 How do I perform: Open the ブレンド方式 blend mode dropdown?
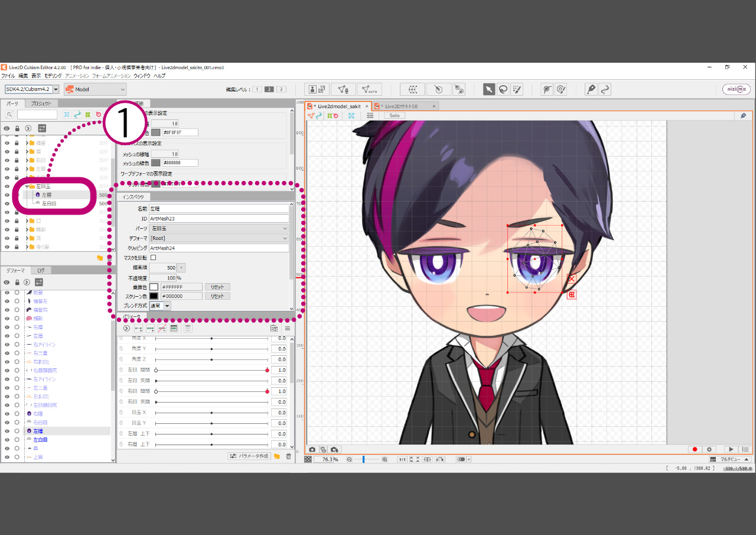point(159,306)
